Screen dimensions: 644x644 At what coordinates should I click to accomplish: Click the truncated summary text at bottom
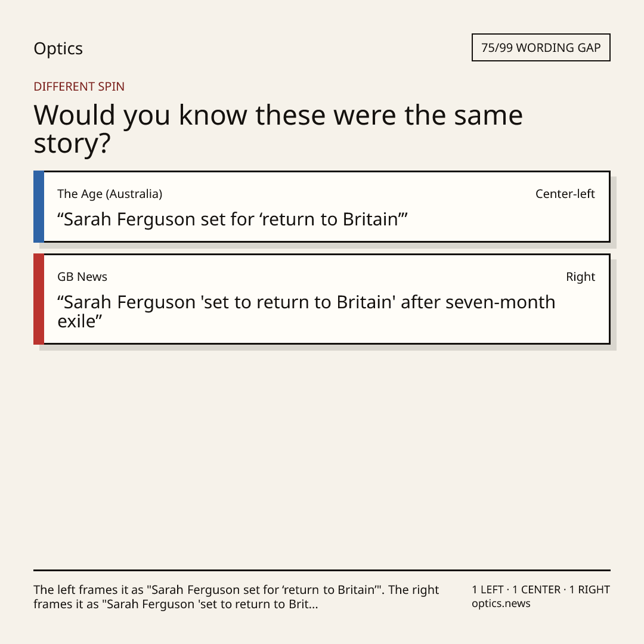(x=236, y=597)
